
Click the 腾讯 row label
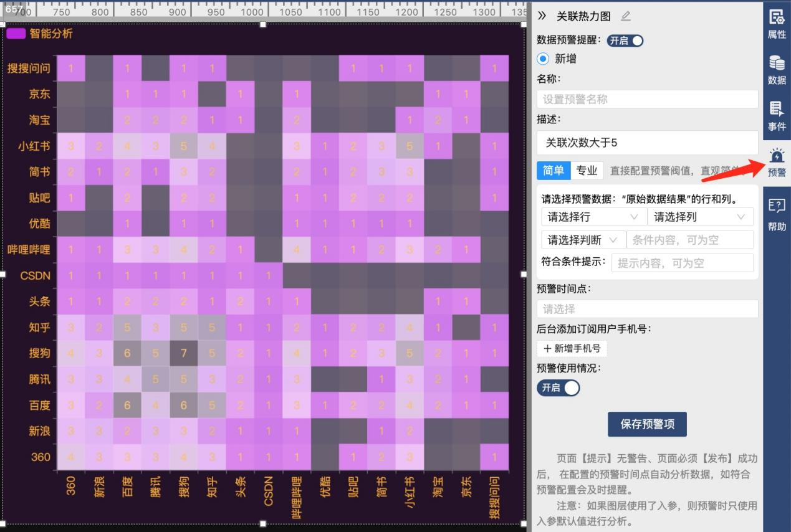tap(39, 379)
